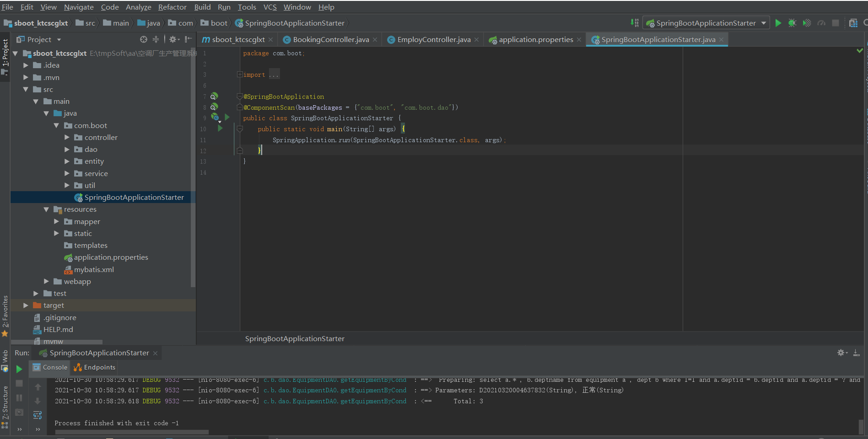868x439 pixels.
Task: Click ComponentScan gutter icon on line 8
Action: 214,107
